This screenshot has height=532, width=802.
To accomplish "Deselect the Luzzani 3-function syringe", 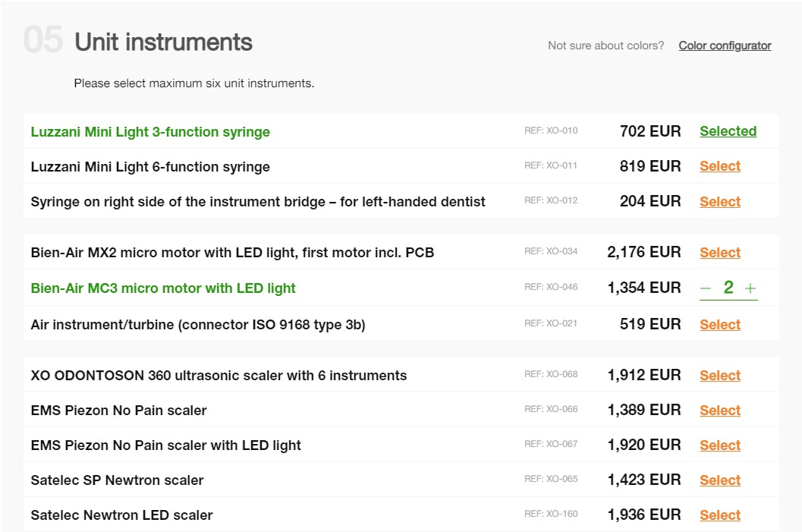I will click(728, 131).
